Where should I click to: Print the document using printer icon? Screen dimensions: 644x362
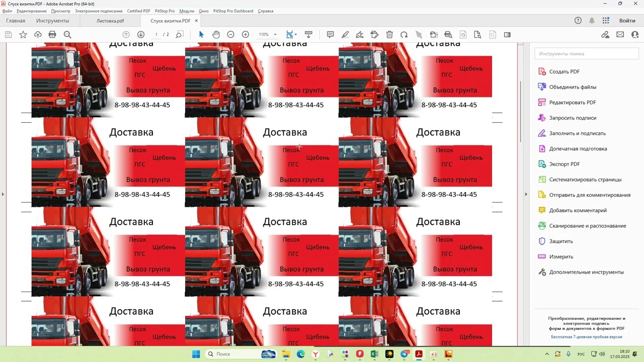52,35
